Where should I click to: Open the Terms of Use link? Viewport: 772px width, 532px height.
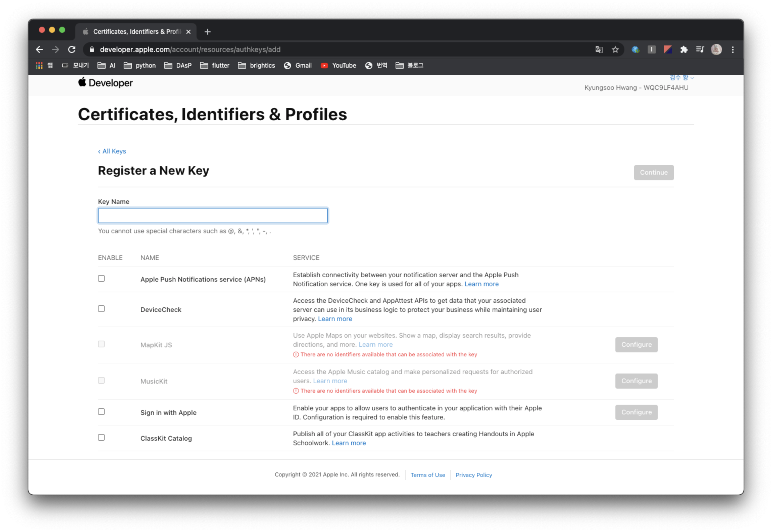pyautogui.click(x=427, y=475)
